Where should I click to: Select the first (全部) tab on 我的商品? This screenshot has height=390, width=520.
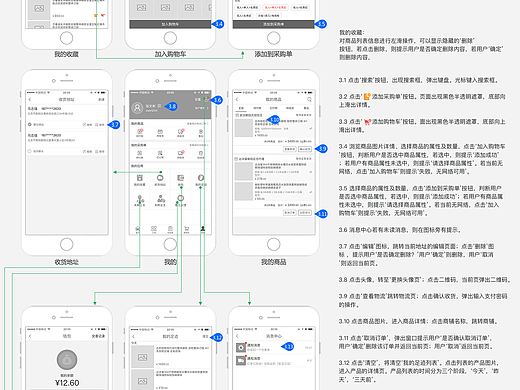(x=241, y=108)
